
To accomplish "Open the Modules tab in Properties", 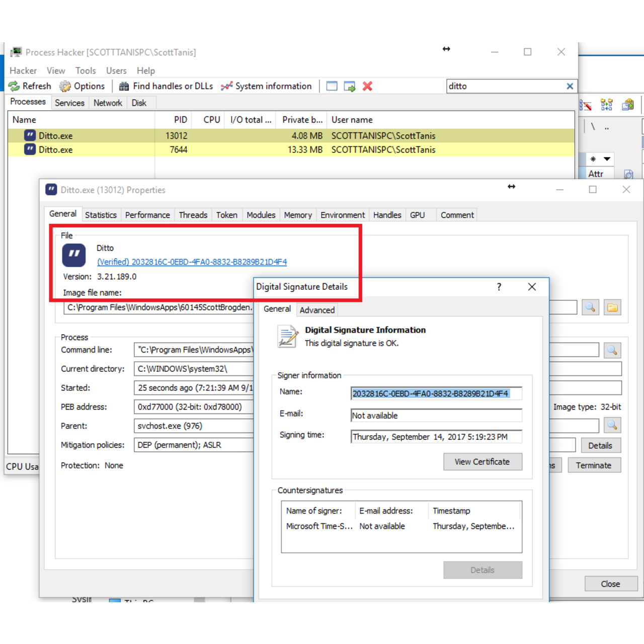I will 261,215.
